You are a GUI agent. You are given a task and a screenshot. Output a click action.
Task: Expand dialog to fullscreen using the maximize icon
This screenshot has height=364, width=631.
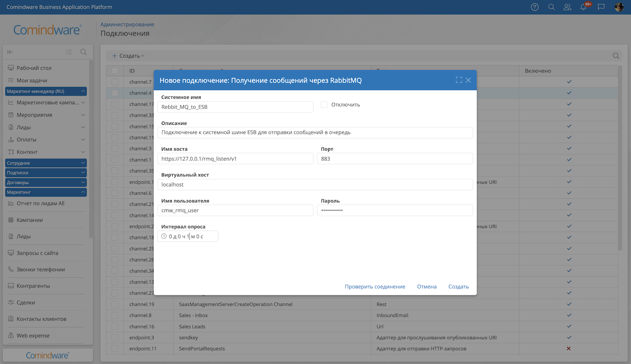pos(459,80)
